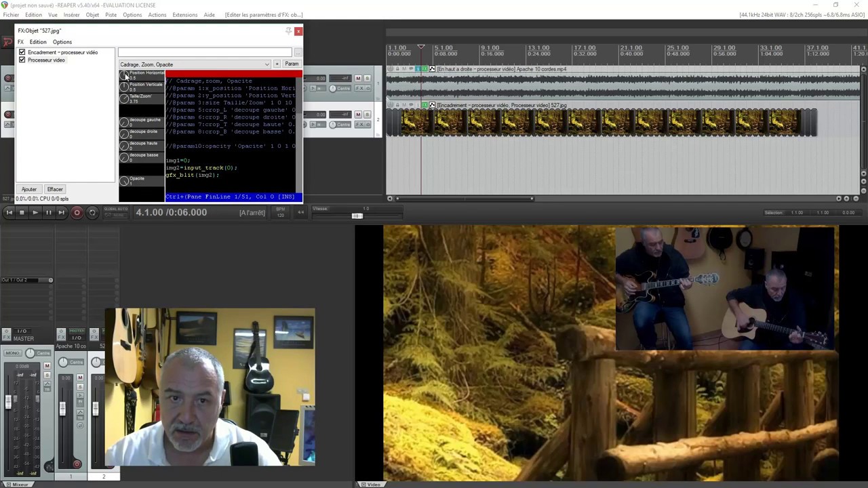This screenshot has height=488, width=868.
Task: Solo track 2 in track panel
Action: click(367, 115)
